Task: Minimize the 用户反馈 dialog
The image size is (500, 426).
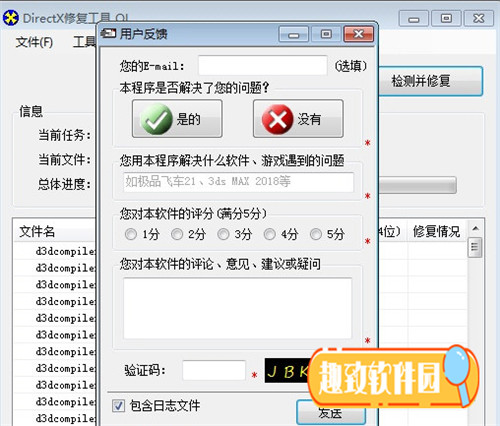Action: tap(294, 34)
